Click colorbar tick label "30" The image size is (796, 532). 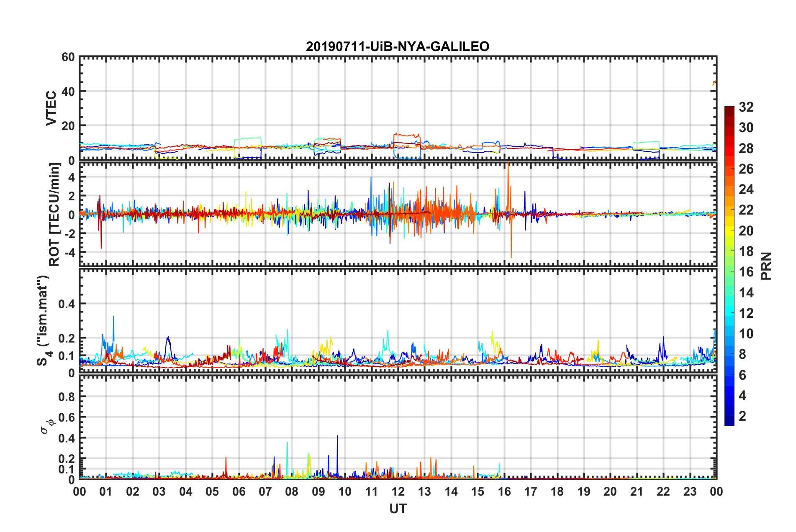click(746, 128)
